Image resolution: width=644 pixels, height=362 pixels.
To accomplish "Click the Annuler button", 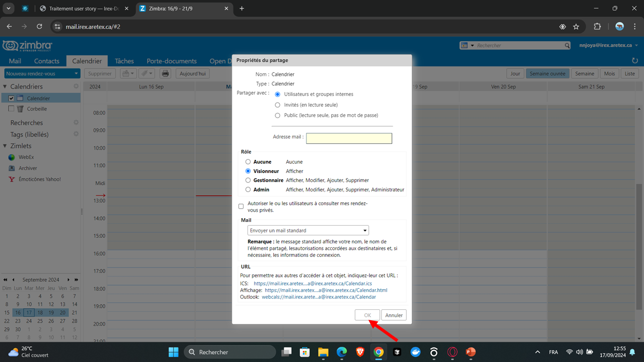I will (x=394, y=315).
